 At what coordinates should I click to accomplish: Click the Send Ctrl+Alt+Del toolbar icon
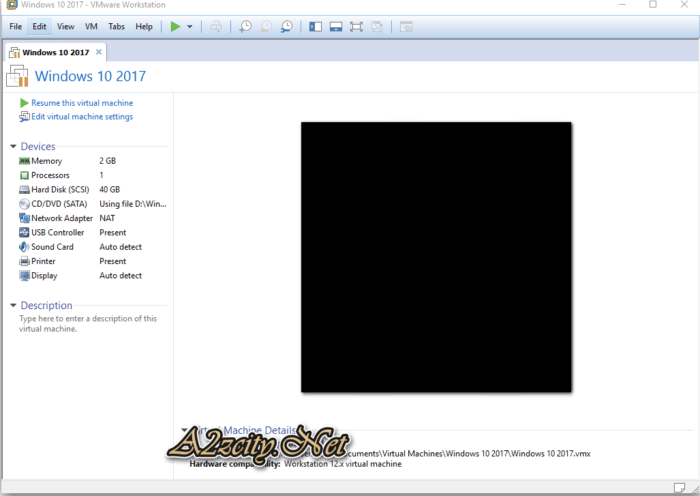point(216,27)
